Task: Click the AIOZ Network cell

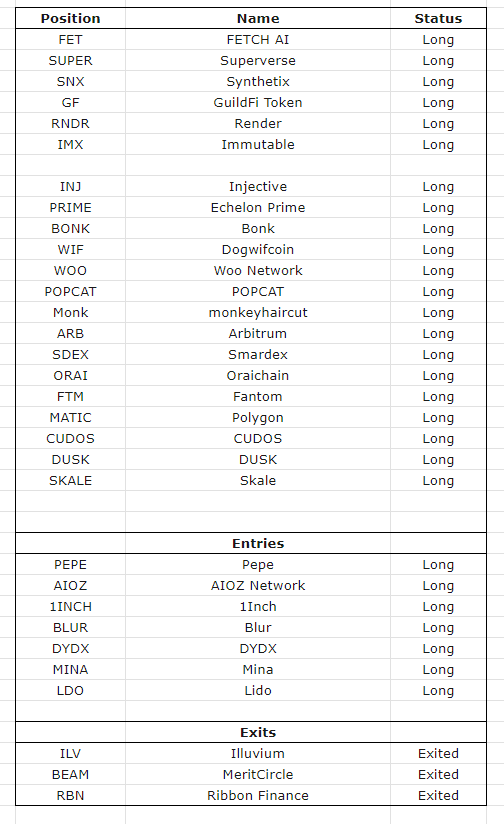Action: tap(258, 585)
